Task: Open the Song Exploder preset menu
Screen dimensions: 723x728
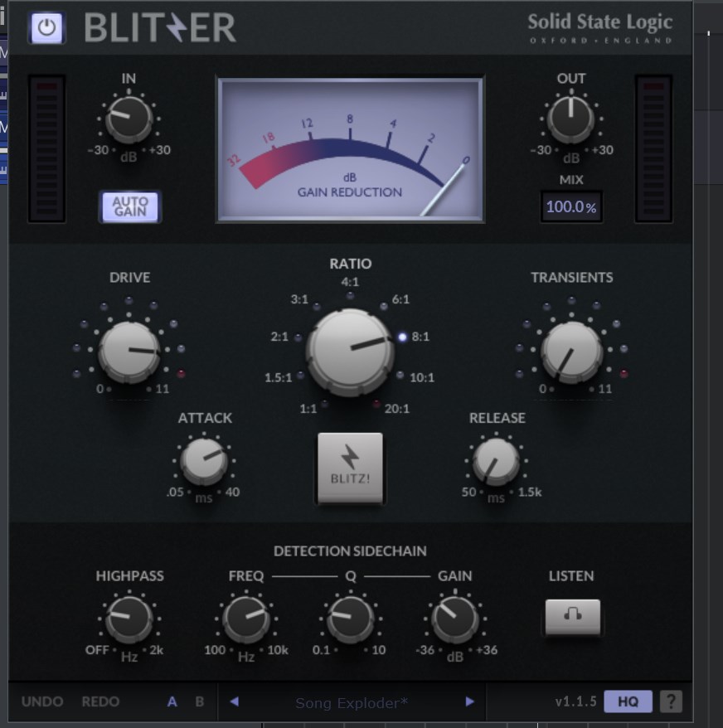Action: click(352, 702)
